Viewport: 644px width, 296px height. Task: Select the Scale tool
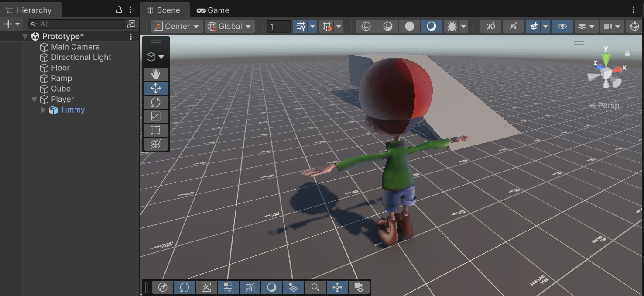(x=156, y=116)
